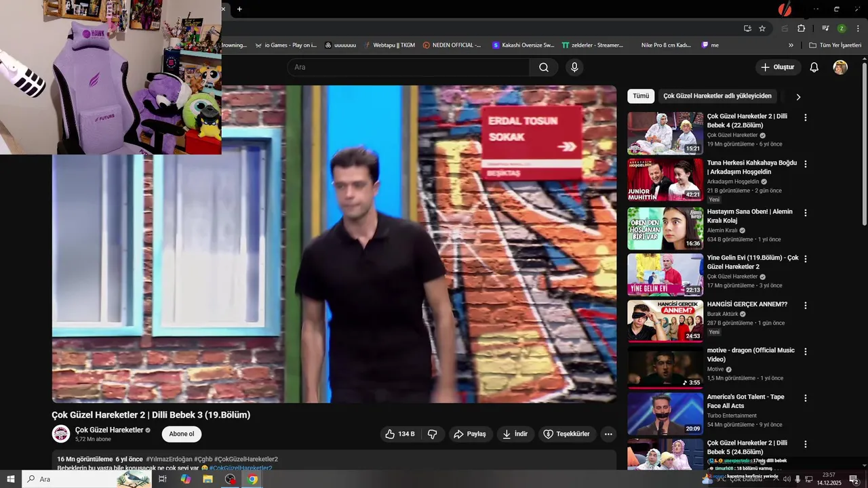Open Kakashi Oversize bookmark
Viewport: 868px width, 488px height.
(524, 45)
